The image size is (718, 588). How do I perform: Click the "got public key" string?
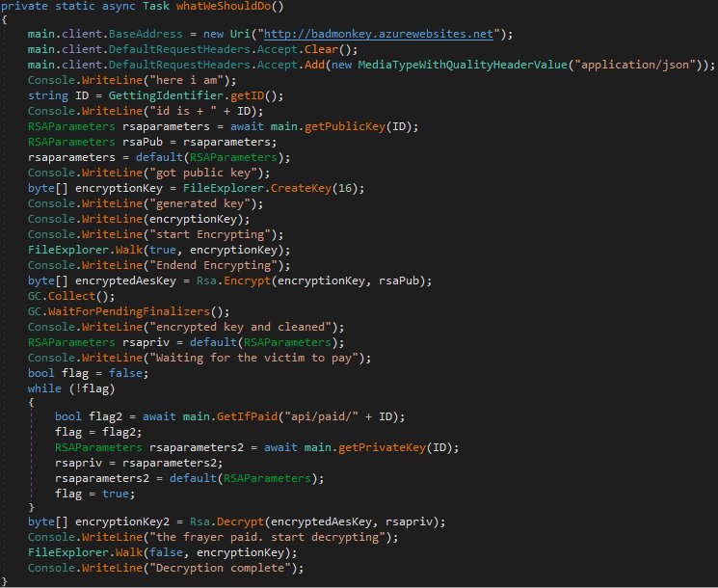[x=202, y=173]
